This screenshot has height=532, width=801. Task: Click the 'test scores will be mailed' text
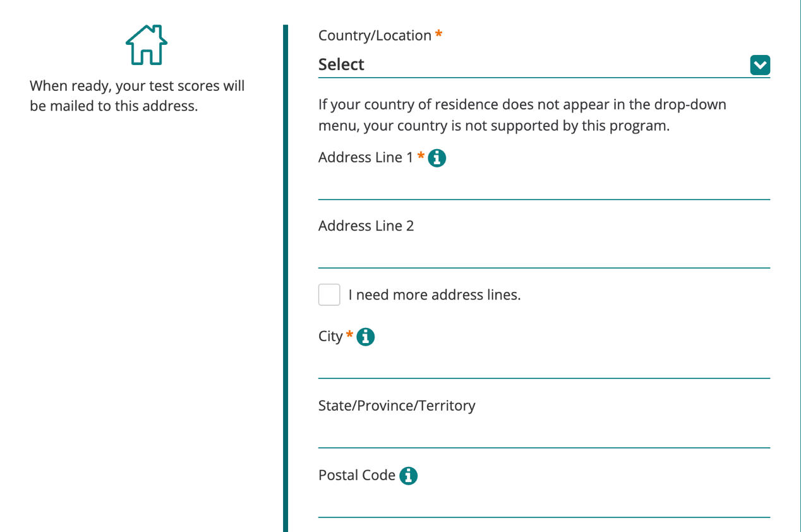coord(137,95)
